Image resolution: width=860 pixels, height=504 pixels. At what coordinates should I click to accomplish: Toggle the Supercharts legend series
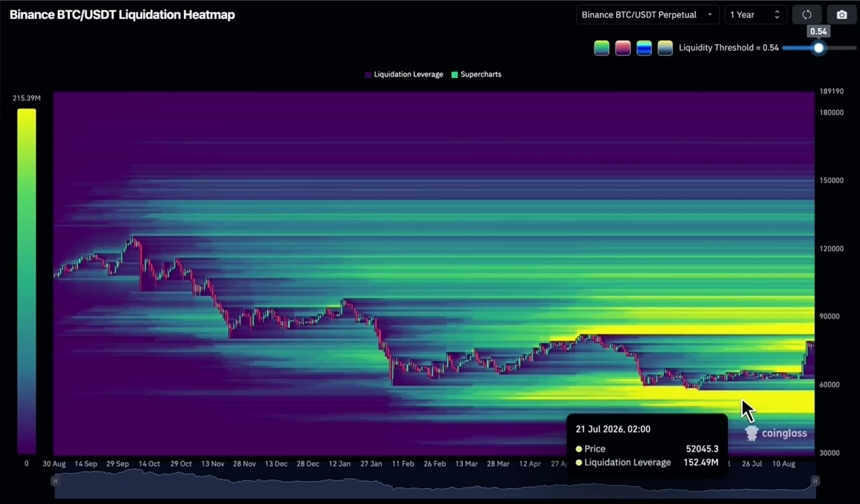click(x=476, y=74)
